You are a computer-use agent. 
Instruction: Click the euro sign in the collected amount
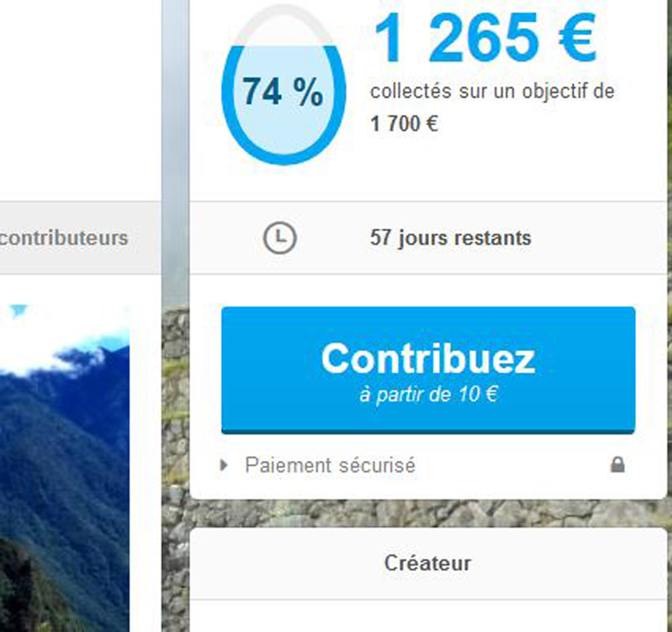coord(578,39)
